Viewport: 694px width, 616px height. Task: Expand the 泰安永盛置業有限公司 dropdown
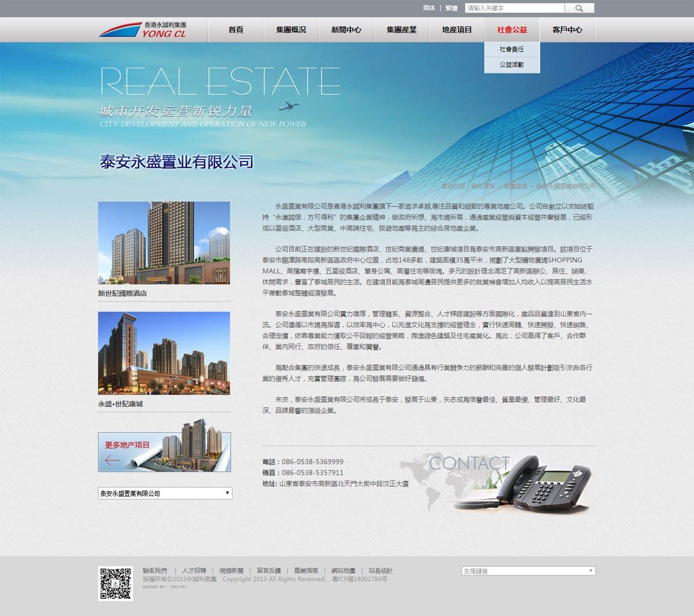pos(165,493)
